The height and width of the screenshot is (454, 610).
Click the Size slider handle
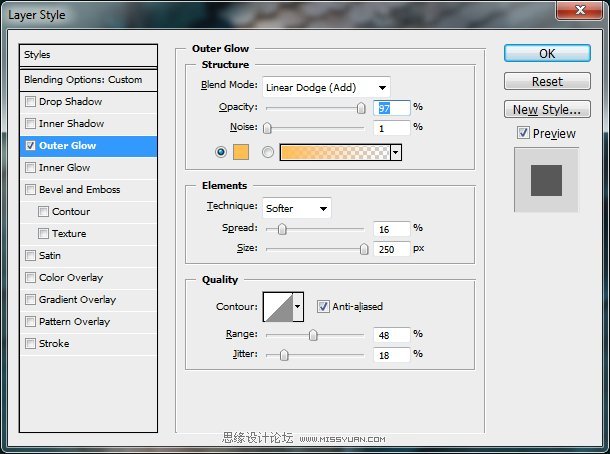pyautogui.click(x=364, y=249)
